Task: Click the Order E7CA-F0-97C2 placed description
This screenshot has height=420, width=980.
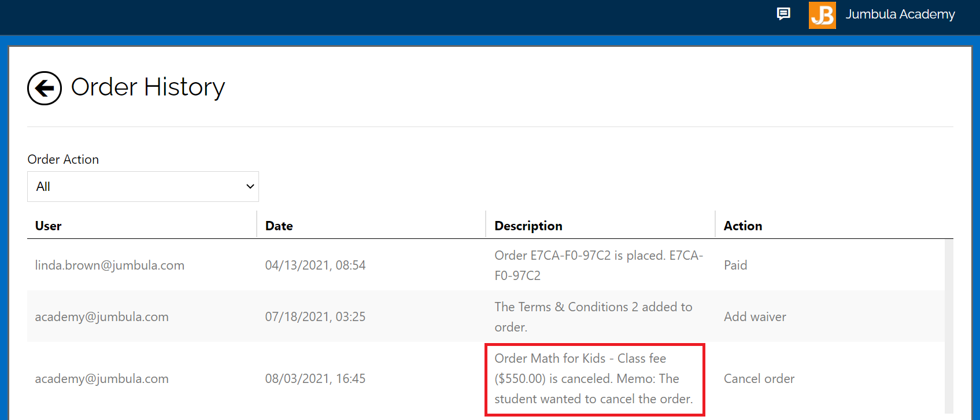Action: pos(598,265)
